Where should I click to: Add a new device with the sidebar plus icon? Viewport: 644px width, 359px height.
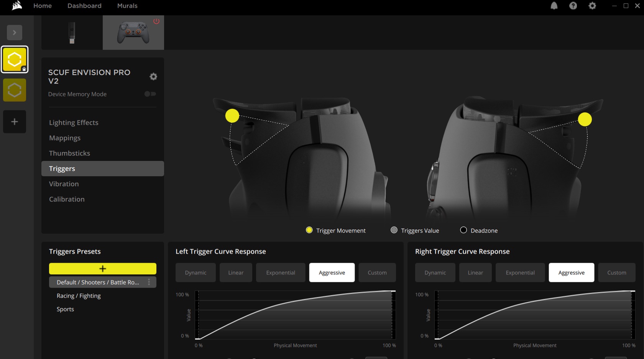click(x=14, y=122)
